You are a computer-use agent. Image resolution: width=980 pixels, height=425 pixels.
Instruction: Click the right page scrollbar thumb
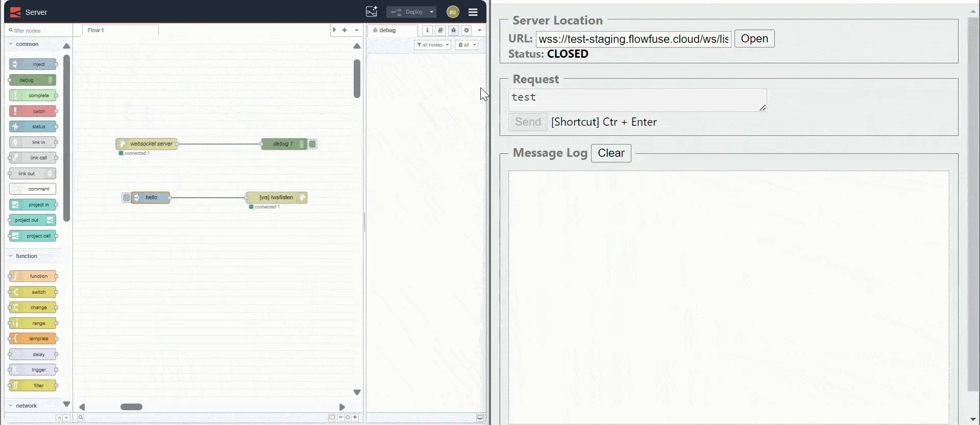tap(973, 204)
